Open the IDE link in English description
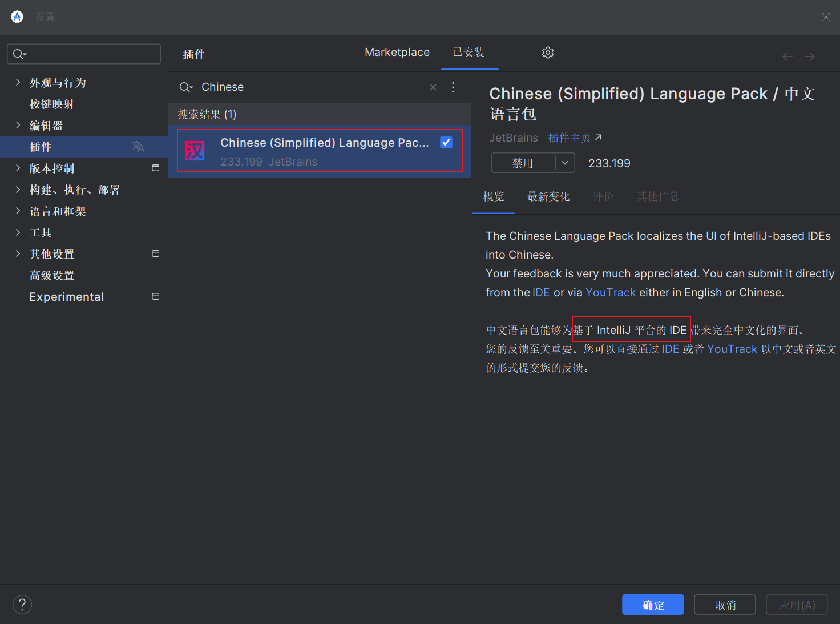The width and height of the screenshot is (840, 624). pyautogui.click(x=541, y=293)
